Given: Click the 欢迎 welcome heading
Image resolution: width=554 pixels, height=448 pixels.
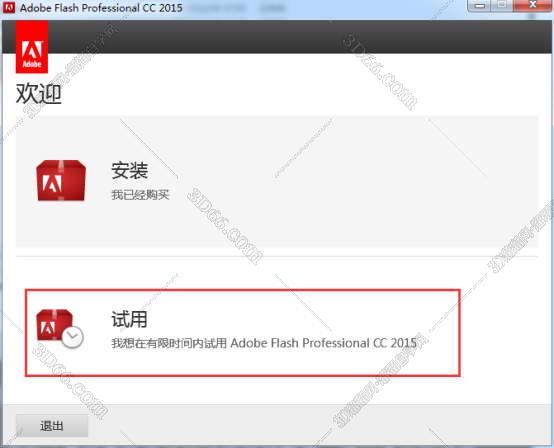Looking at the screenshot, I should [x=39, y=94].
